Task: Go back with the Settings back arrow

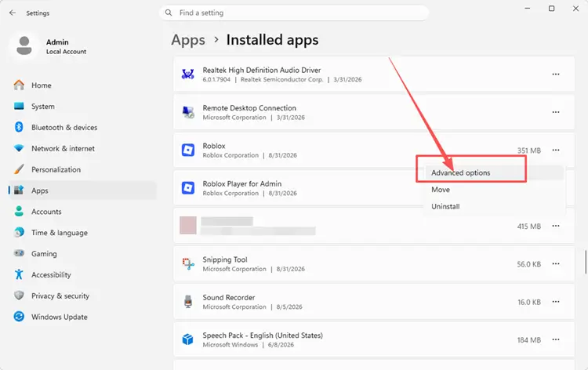Action: coord(13,13)
